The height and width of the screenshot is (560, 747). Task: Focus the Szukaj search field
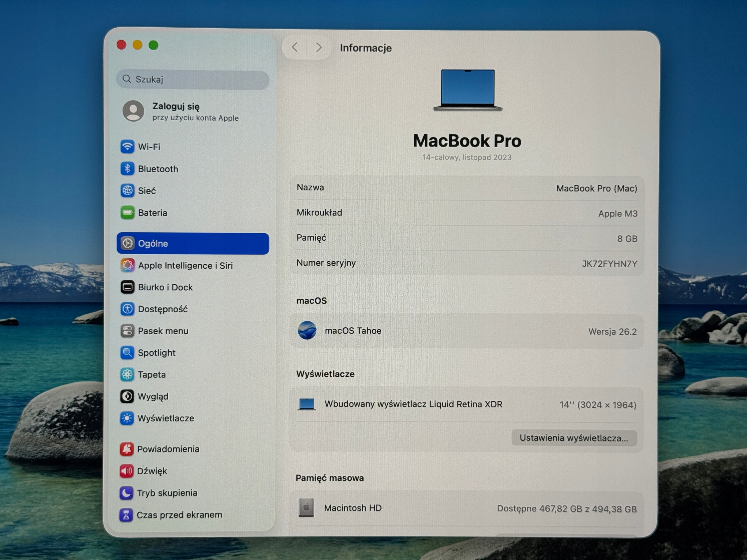[193, 79]
